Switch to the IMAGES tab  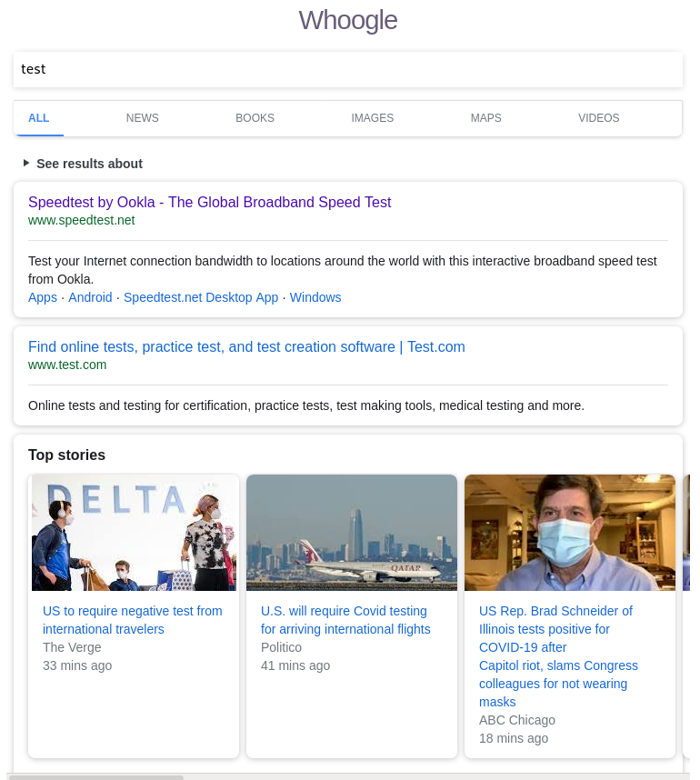pyautogui.click(x=372, y=118)
